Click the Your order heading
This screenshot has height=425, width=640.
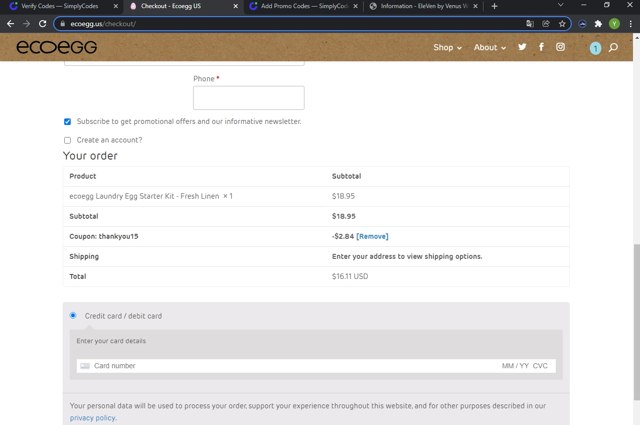[x=90, y=156]
